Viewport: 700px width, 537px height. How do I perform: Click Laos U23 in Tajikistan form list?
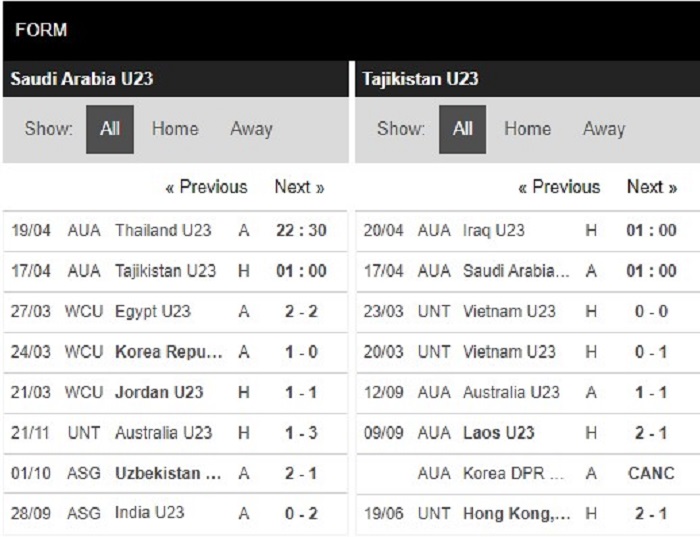pos(499,433)
